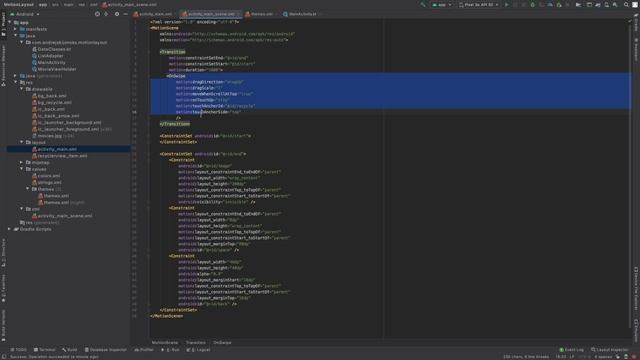The height and width of the screenshot is (360, 640).
Task: Click Transition breadcrumb at editor bottom
Action: pyautogui.click(x=196, y=342)
